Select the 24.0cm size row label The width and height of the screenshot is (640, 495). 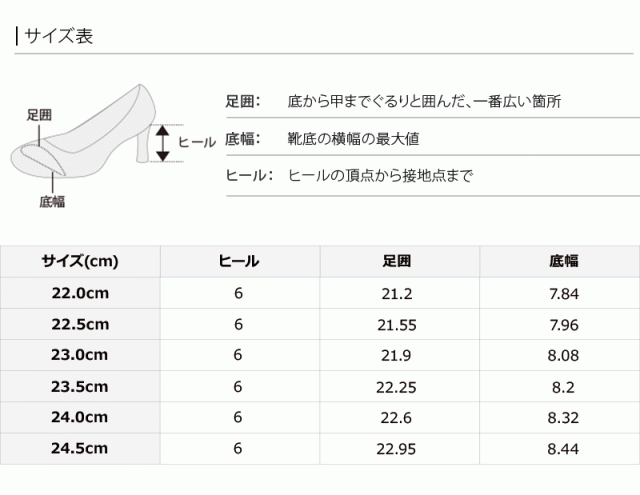(80, 418)
